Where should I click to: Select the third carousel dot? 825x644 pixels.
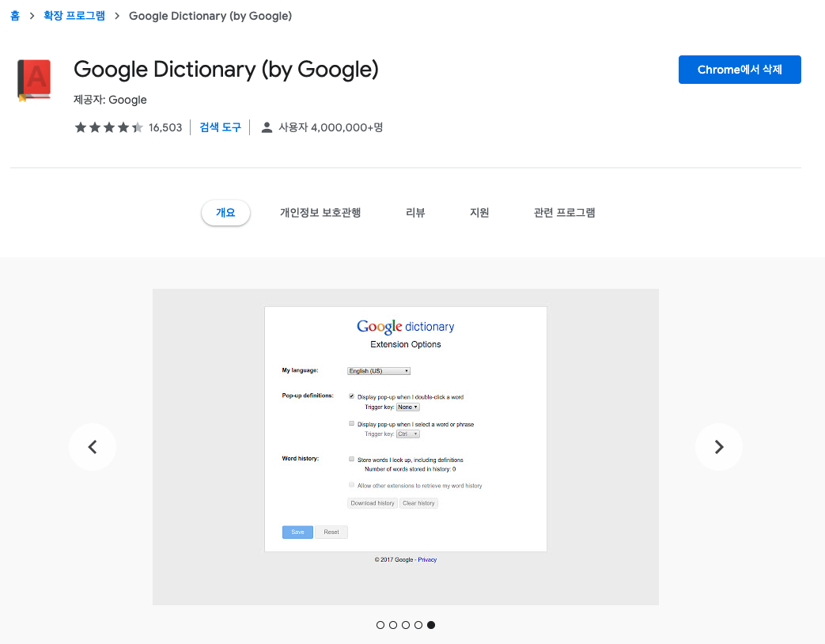tap(406, 625)
